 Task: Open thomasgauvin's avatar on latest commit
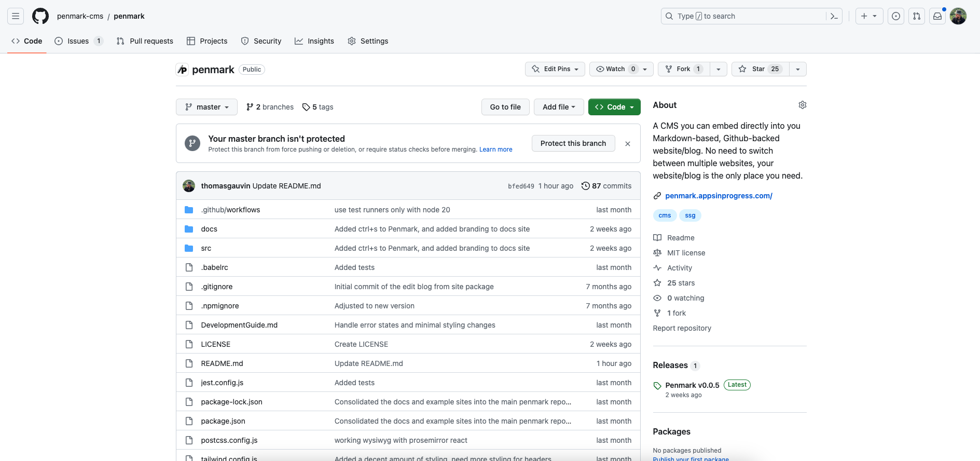click(x=189, y=186)
